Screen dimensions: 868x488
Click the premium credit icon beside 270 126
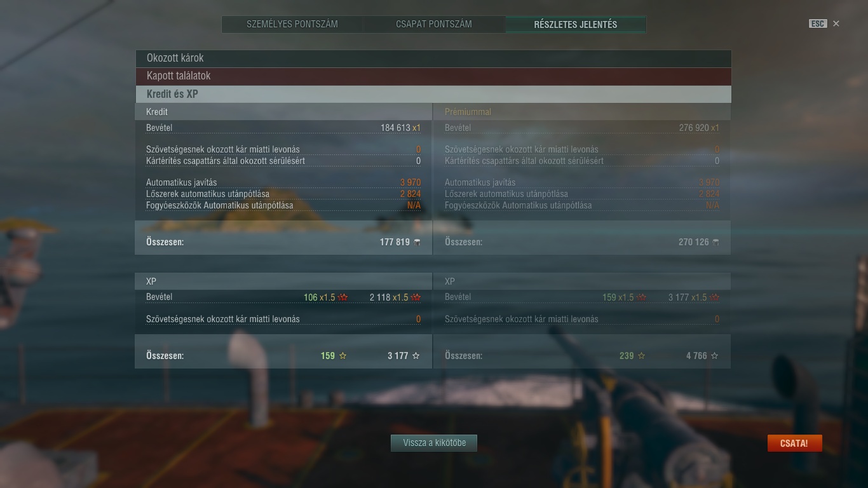click(x=715, y=242)
